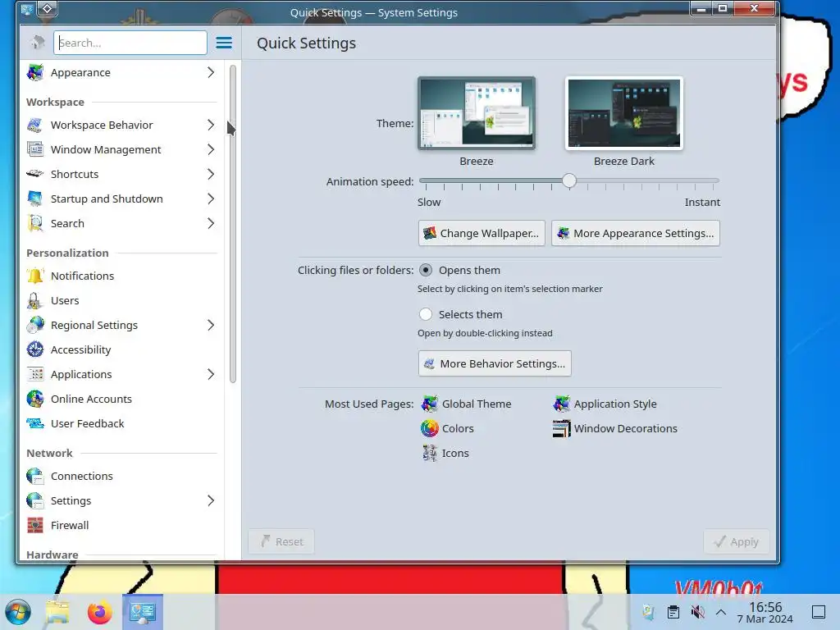This screenshot has width=840, height=630.
Task: Open the Colors color-wheel icon
Action: click(x=430, y=428)
